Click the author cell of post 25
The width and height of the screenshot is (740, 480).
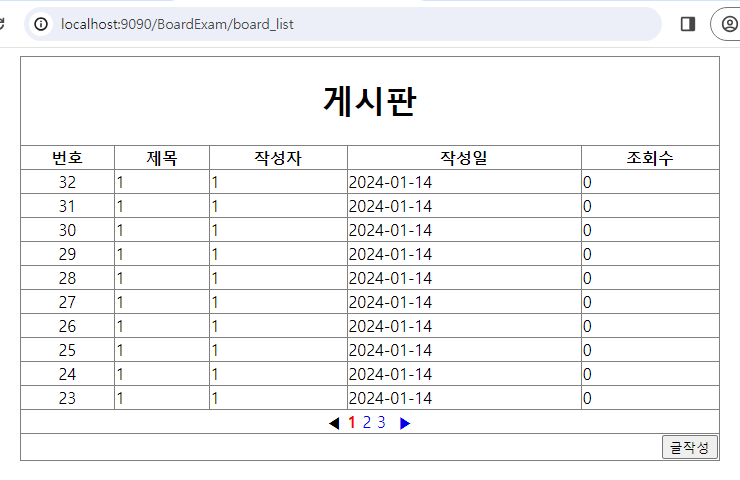(278, 350)
